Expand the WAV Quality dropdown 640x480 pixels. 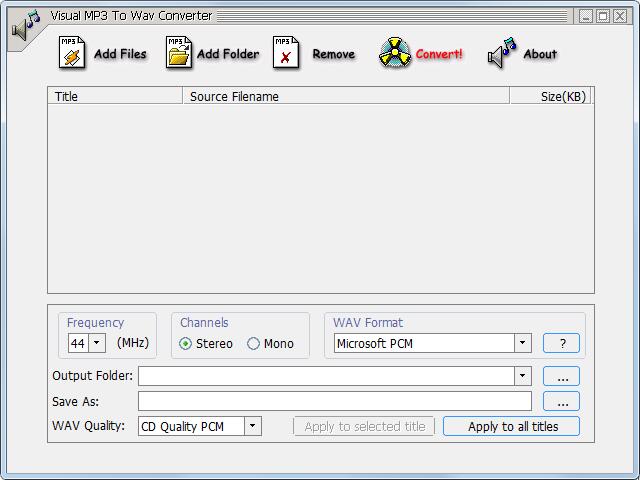pyautogui.click(x=252, y=426)
